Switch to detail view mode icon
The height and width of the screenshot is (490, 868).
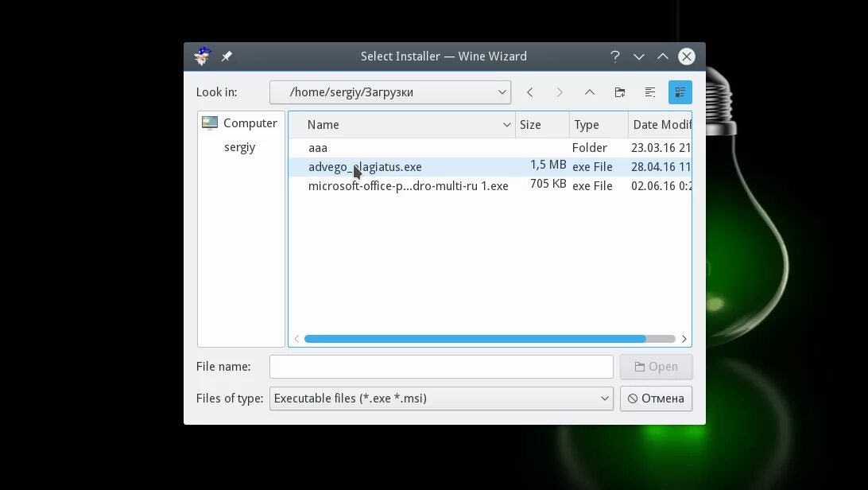click(x=680, y=92)
